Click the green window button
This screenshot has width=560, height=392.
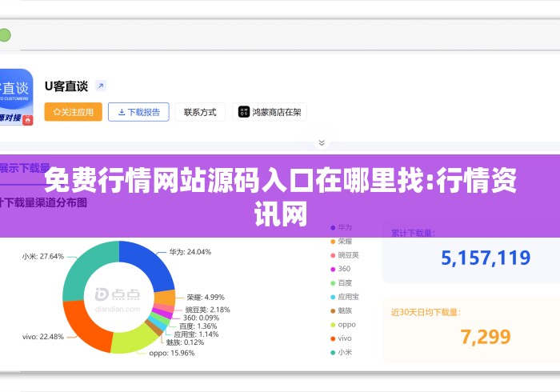click(x=5, y=35)
